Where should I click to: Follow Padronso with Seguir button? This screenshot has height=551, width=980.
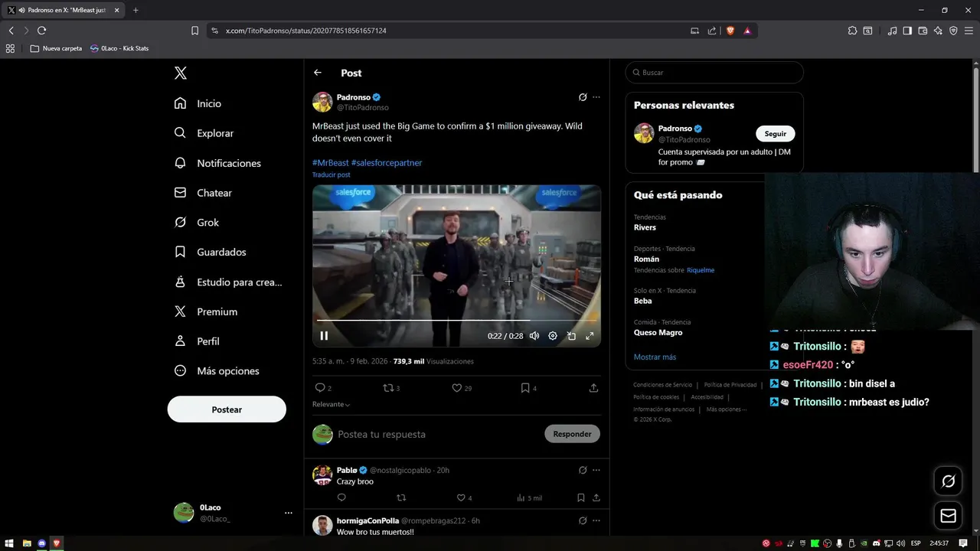(x=776, y=133)
